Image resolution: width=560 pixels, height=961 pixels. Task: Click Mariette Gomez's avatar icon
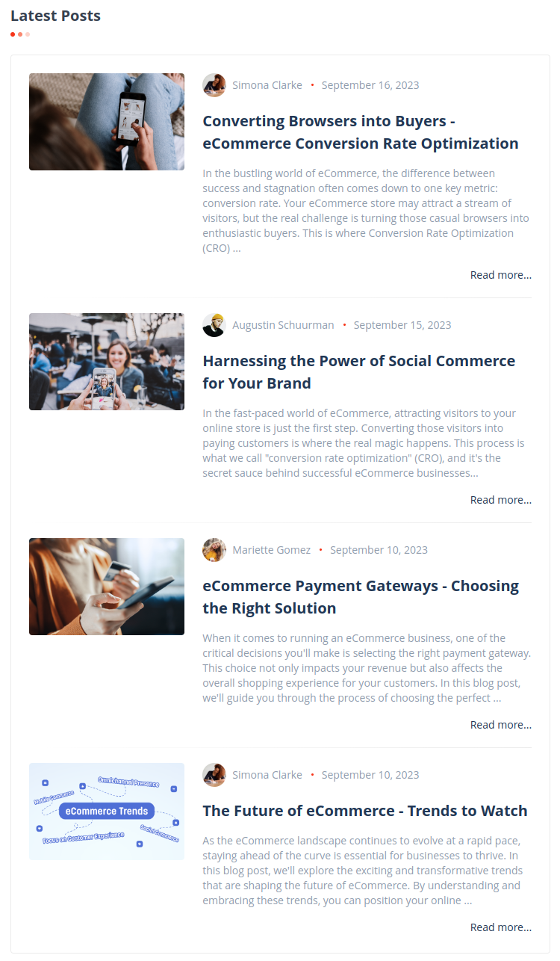tap(214, 550)
